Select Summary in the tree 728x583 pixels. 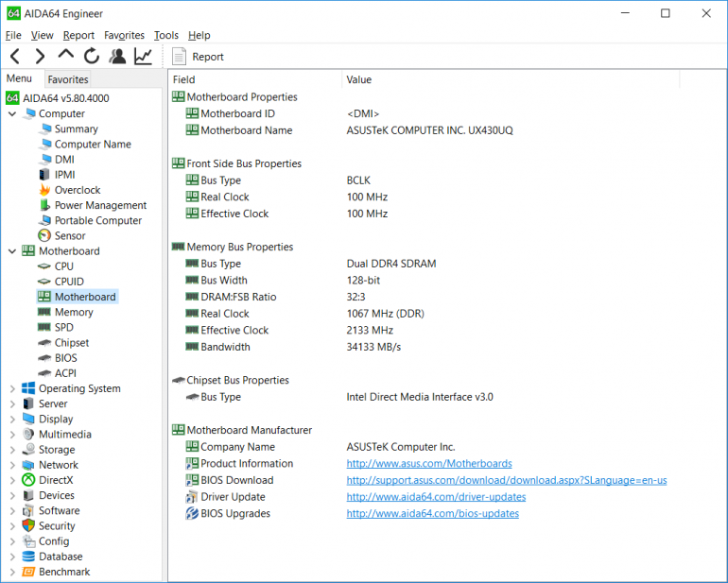(x=77, y=129)
